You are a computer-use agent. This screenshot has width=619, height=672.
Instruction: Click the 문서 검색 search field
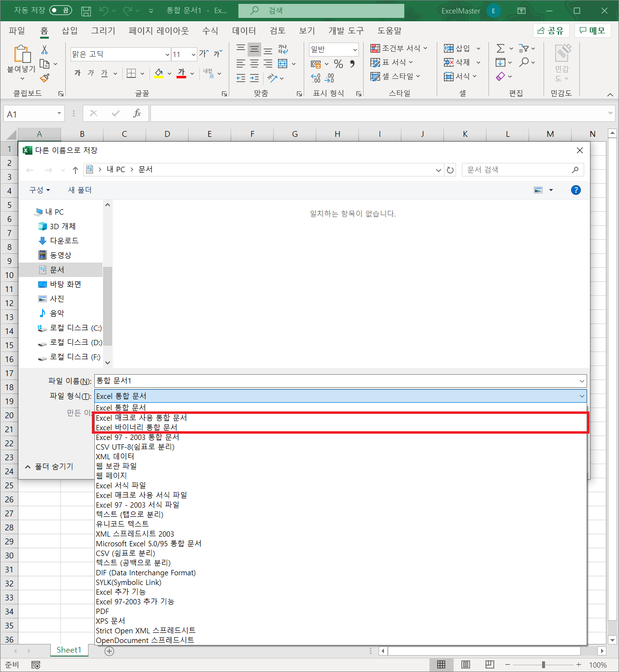(x=522, y=170)
